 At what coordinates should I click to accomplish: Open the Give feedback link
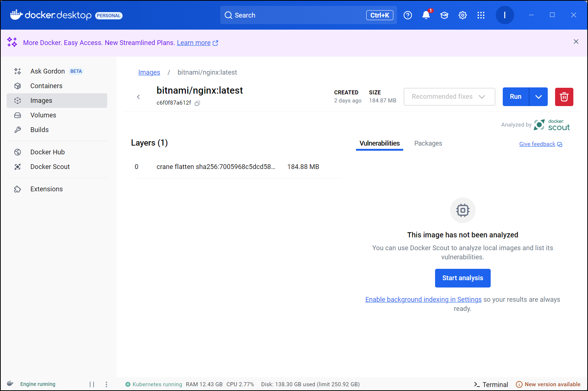point(540,144)
